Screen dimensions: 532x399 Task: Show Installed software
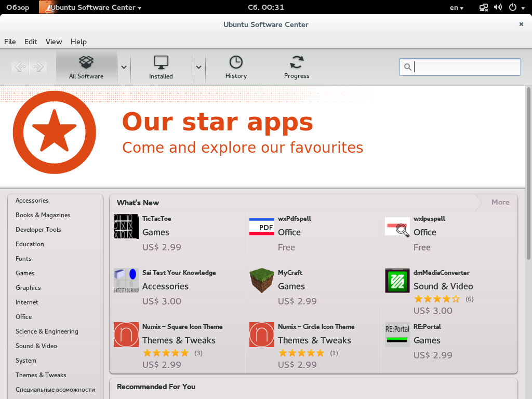point(161,67)
